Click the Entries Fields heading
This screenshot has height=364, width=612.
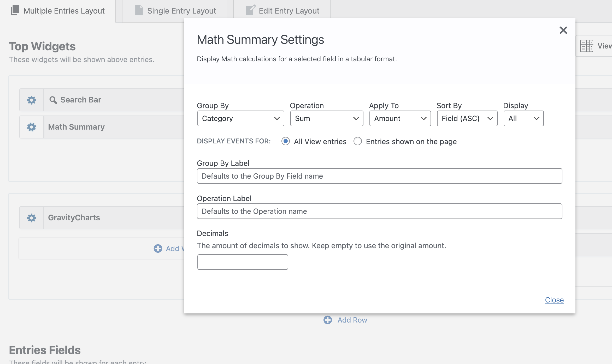(45, 350)
